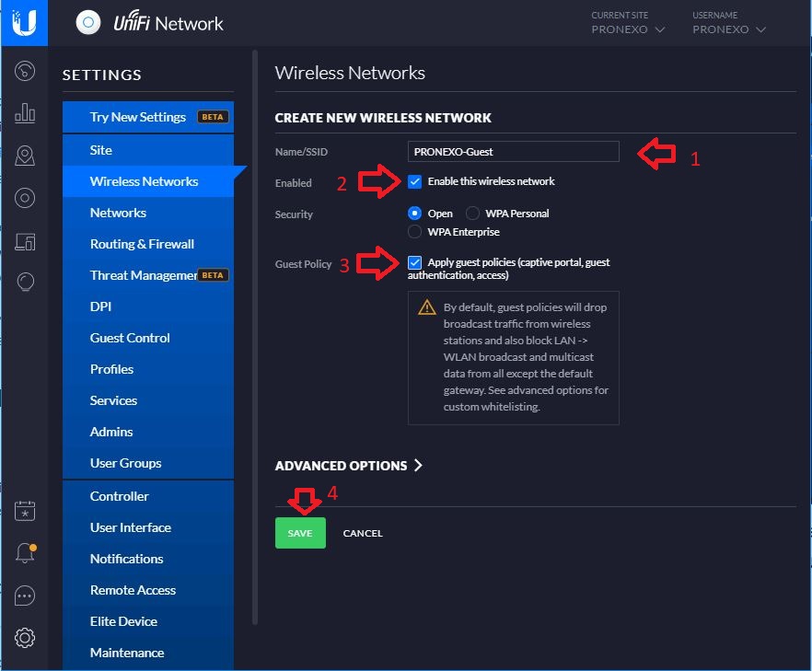The width and height of the screenshot is (812, 671).
Task: Open the Map pin icon
Action: click(25, 156)
